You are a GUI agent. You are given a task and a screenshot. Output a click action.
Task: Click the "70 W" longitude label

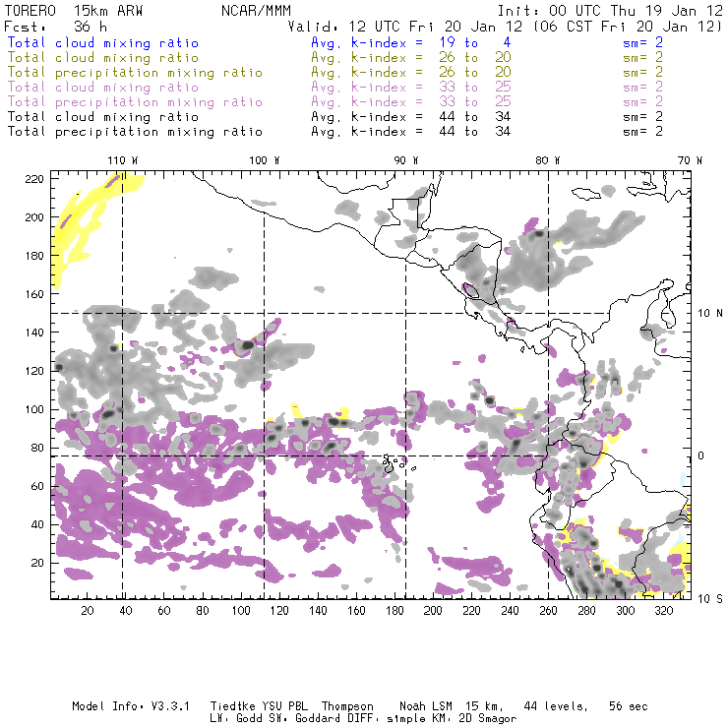[x=690, y=160]
